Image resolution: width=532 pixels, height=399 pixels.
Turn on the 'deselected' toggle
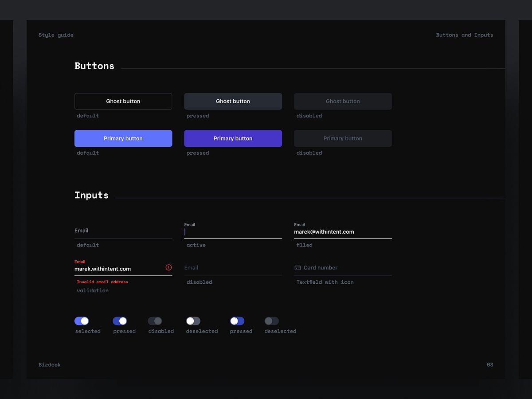[x=193, y=321]
